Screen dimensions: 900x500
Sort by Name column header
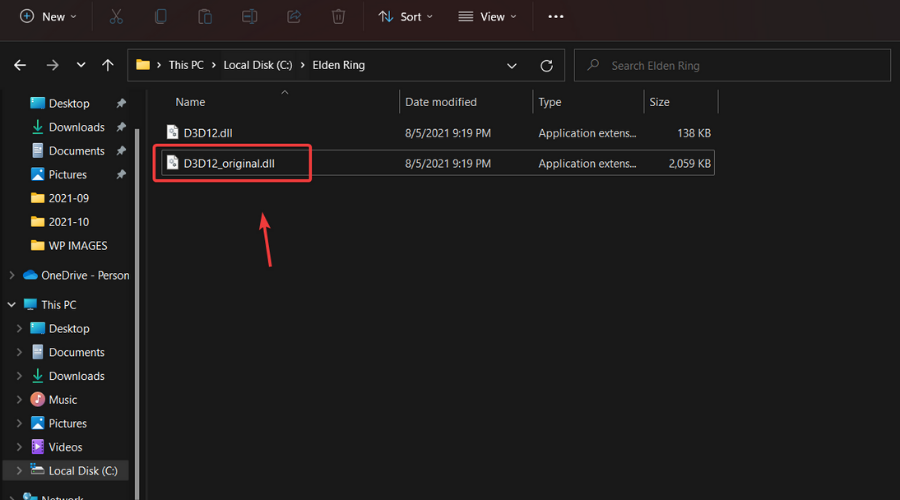190,102
